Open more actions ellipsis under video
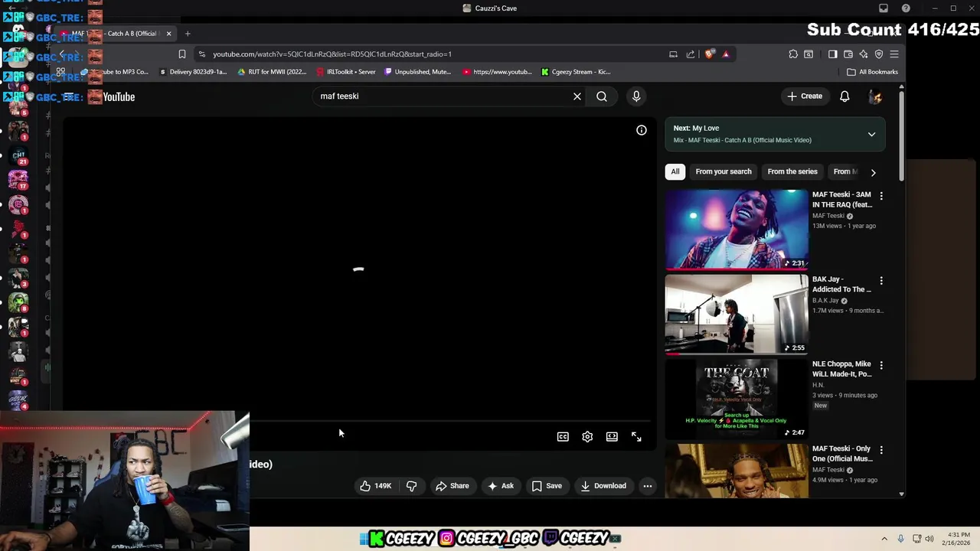This screenshot has height=551, width=980. pyautogui.click(x=648, y=486)
